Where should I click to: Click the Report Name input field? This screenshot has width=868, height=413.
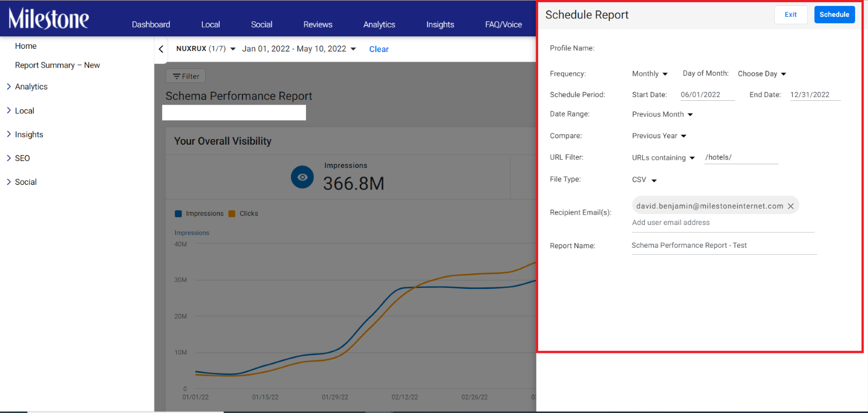point(724,246)
